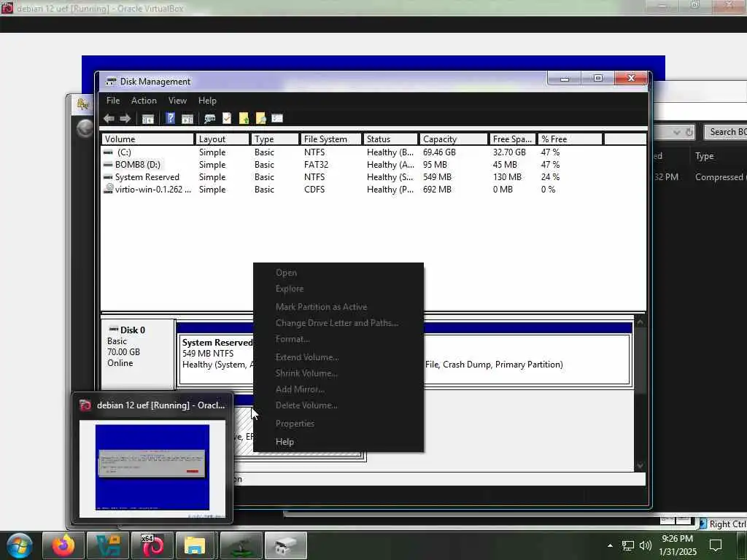Screen dimensions: 747x560
Task: Click the Type column header in background window
Action: pyautogui.click(x=704, y=156)
